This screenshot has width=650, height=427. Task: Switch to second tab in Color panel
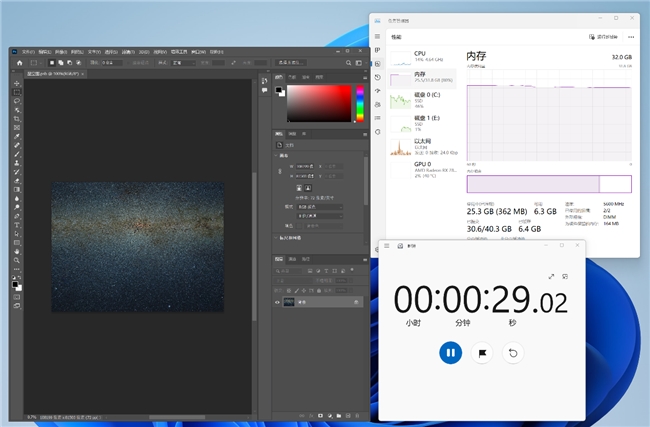pyautogui.click(x=292, y=77)
